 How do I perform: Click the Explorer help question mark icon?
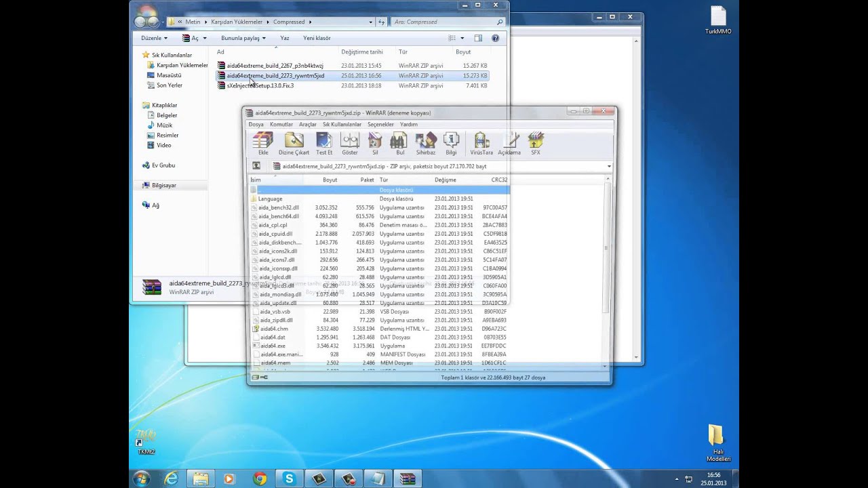tap(495, 38)
